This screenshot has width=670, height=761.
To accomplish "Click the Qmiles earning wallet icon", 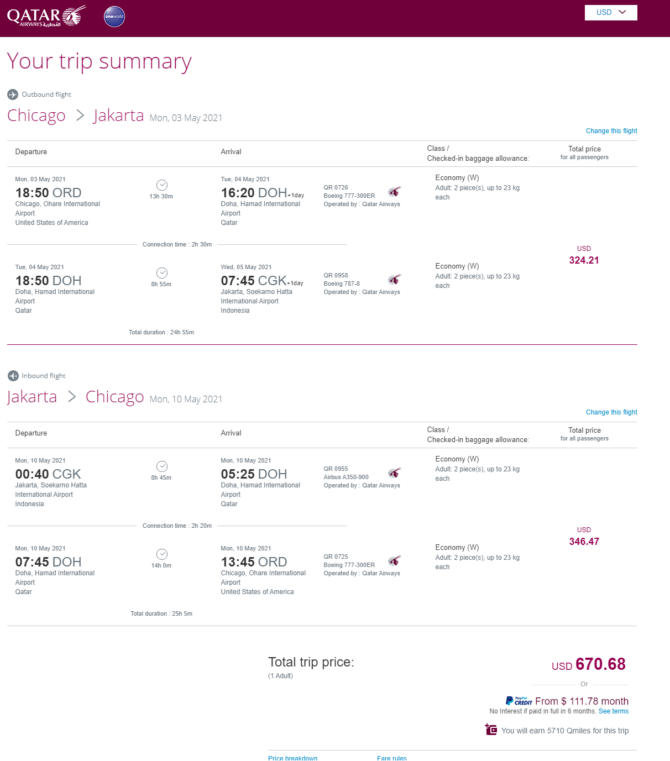I will pos(491,729).
